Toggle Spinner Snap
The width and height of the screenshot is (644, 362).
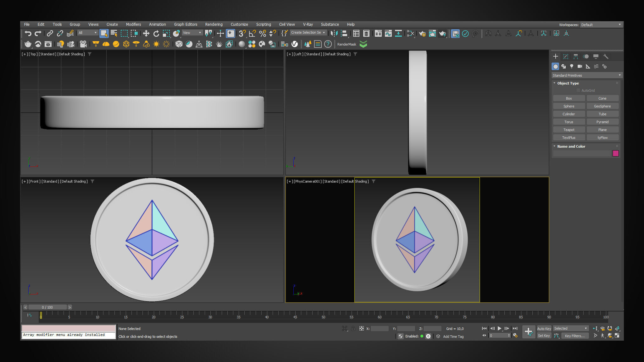[x=273, y=33]
